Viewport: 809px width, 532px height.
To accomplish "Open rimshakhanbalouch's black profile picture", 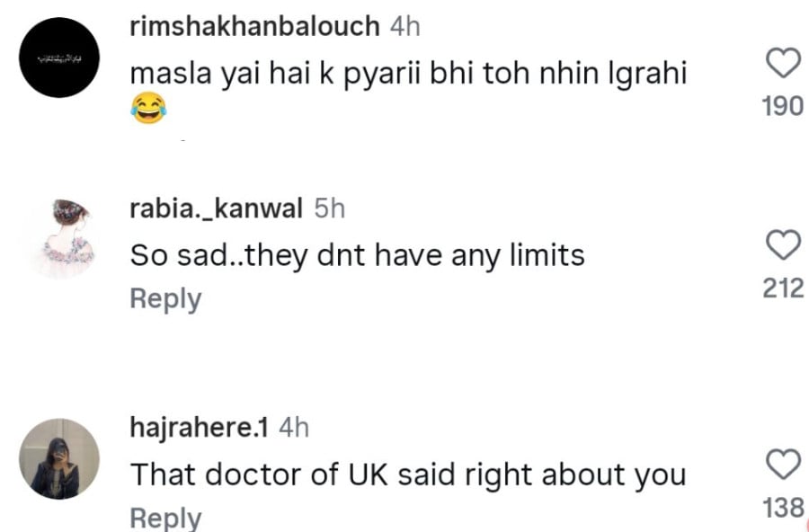I will click(58, 58).
